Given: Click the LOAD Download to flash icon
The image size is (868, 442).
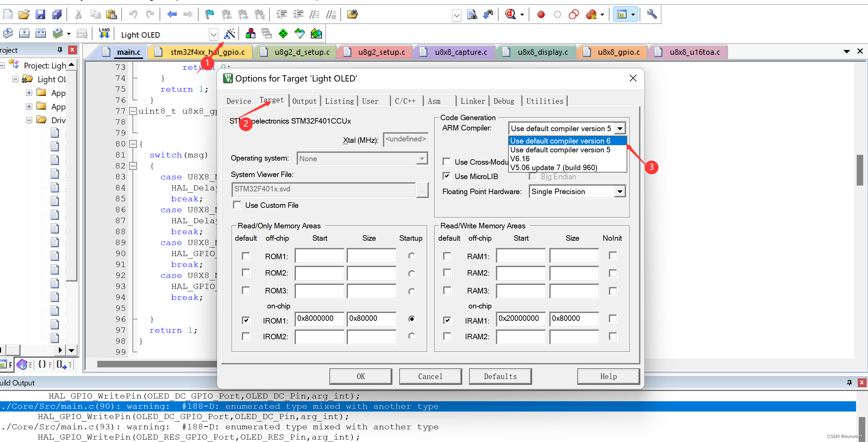Looking at the screenshot, I should [x=104, y=34].
